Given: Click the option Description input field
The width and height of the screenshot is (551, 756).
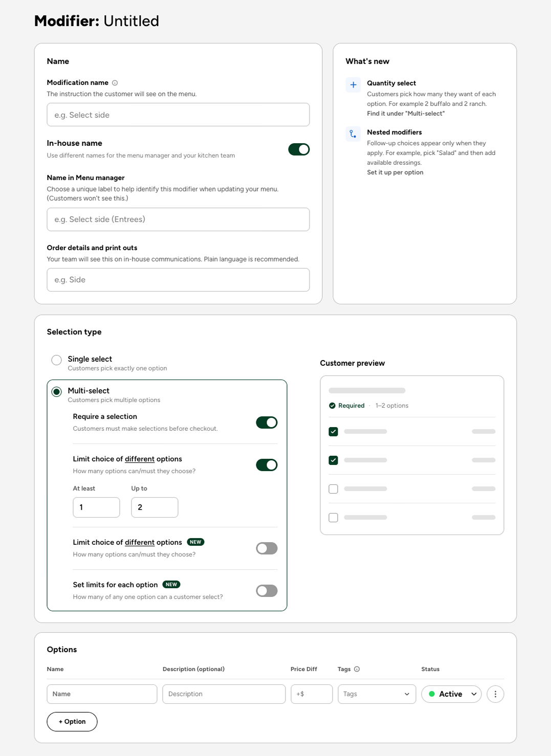Looking at the screenshot, I should [x=224, y=694].
